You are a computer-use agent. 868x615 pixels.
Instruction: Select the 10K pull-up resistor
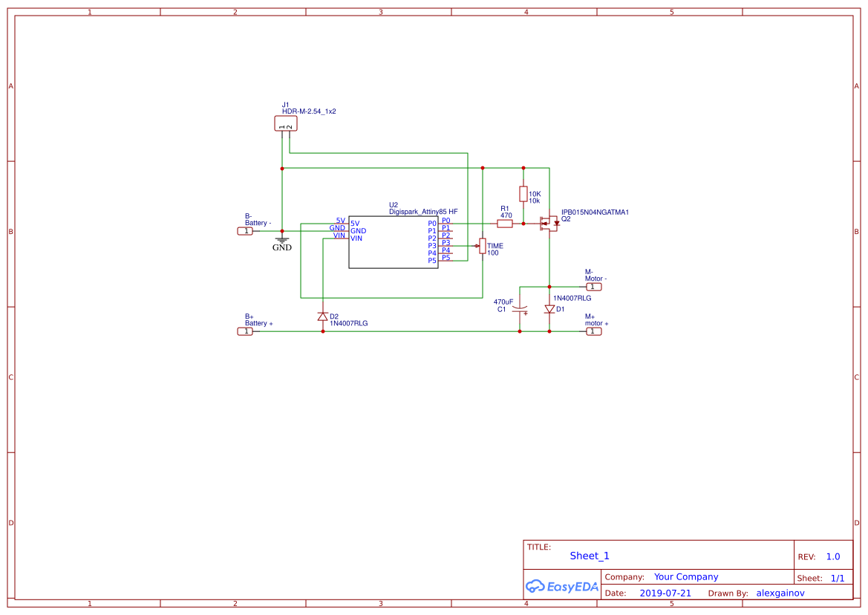point(523,193)
